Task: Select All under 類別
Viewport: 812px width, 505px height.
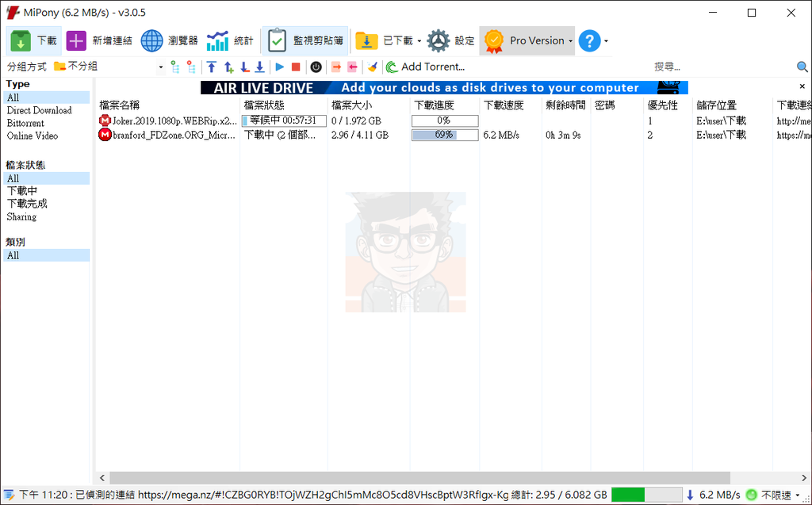Action: [47, 255]
